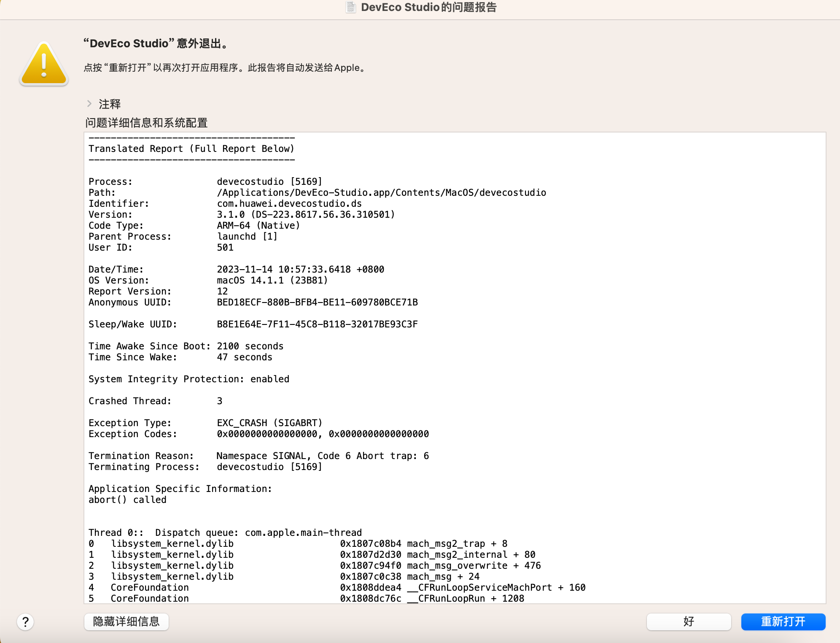The image size is (840, 643).
Task: Click the process value 'devecostudio [5169]' on the Process line
Action: [269, 181]
